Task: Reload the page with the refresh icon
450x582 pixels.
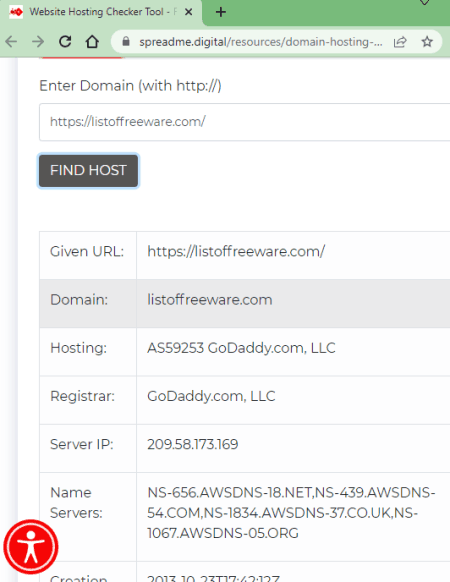Action: (x=65, y=42)
